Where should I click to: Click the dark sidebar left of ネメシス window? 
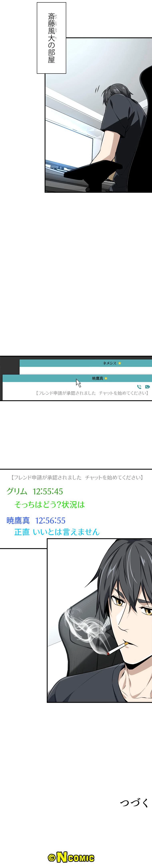pos(9,365)
